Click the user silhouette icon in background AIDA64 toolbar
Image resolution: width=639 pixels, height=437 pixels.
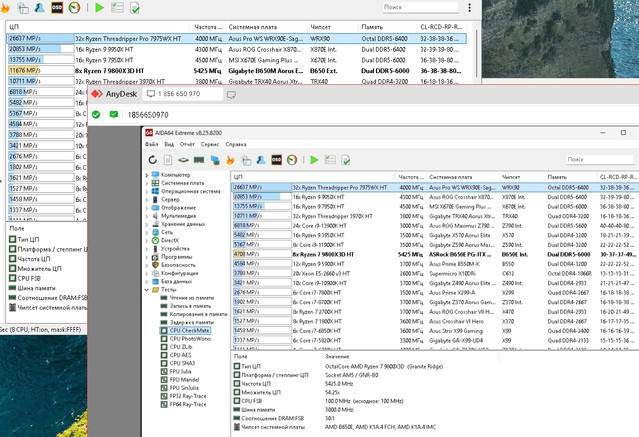tap(40, 7)
